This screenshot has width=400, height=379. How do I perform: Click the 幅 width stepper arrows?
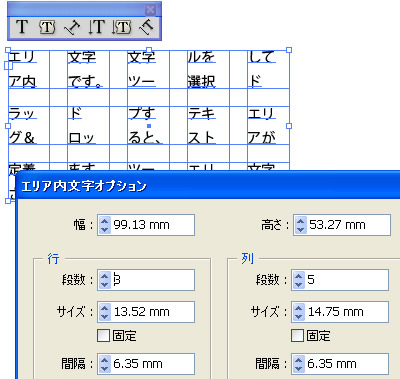point(105,225)
